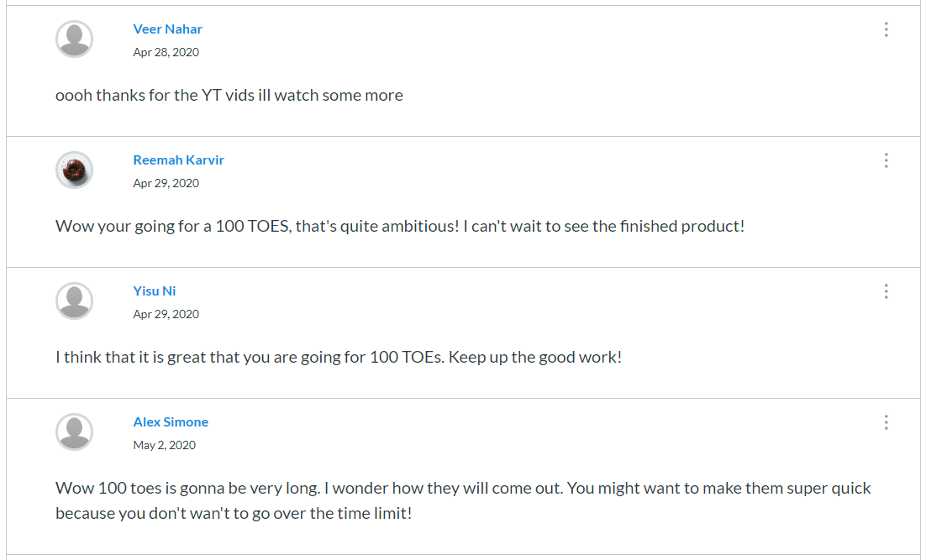
Task: Click Reemah Karvir's donut profile picture
Action: coord(75,170)
